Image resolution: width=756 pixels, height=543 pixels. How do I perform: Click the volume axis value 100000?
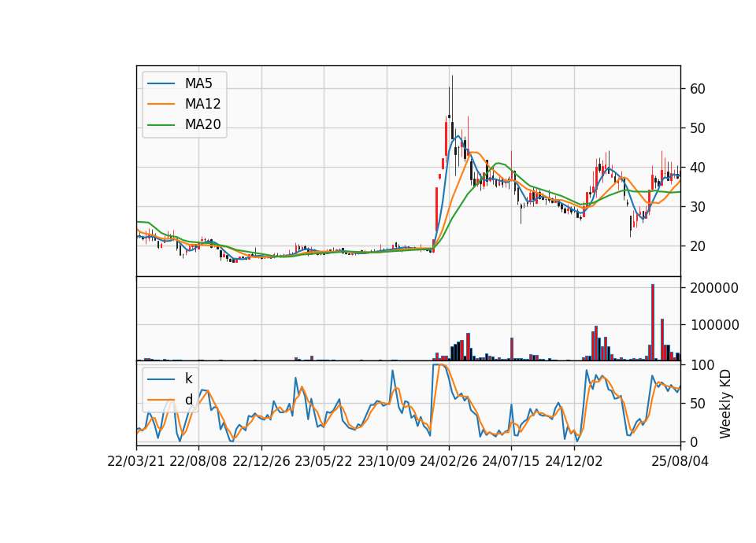point(714,325)
